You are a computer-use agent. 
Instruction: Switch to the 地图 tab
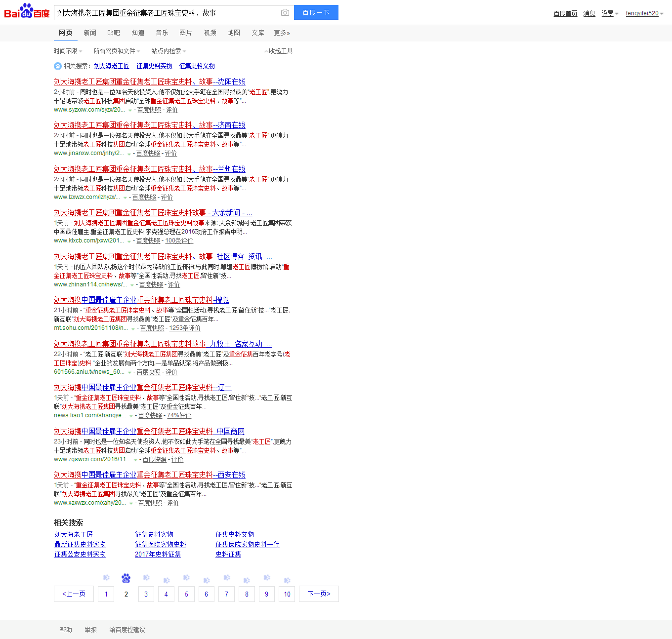click(234, 33)
